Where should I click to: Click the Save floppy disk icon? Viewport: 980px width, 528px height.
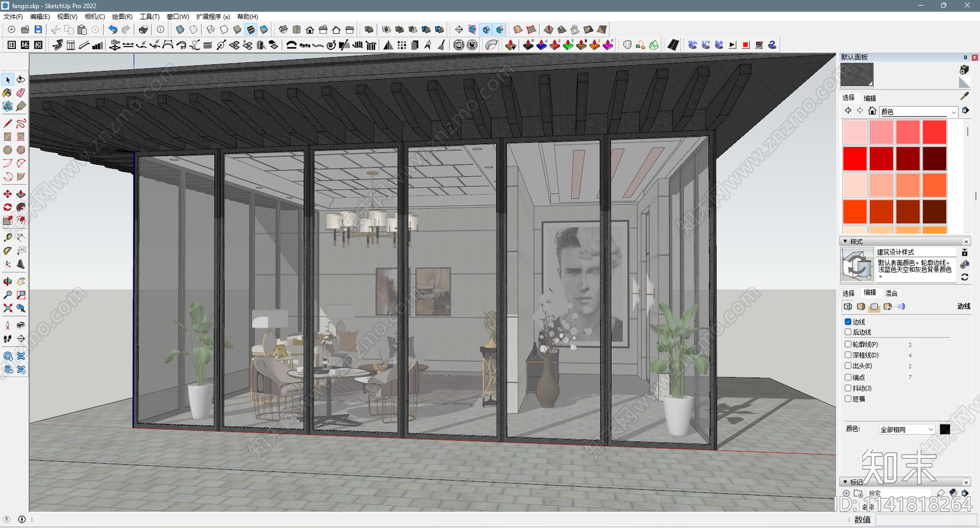pos(38,29)
